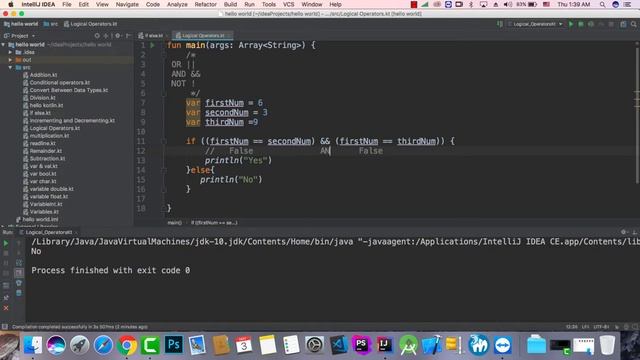Open Visual Studio Code from the Dock
The image size is (640, 360).
coord(338,345)
